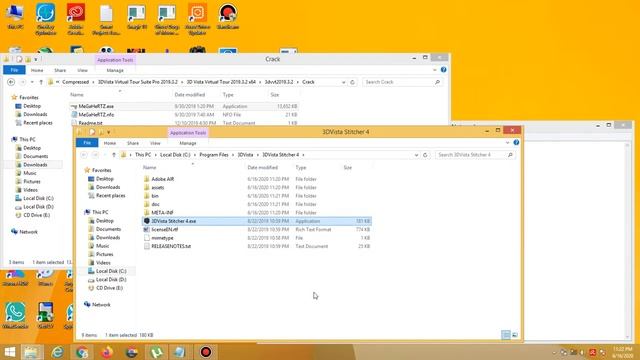Open View tab in 3DVista Stitcher 4 window
Image resolution: width=640 pixels, height=360 pixels.
(x=155, y=143)
